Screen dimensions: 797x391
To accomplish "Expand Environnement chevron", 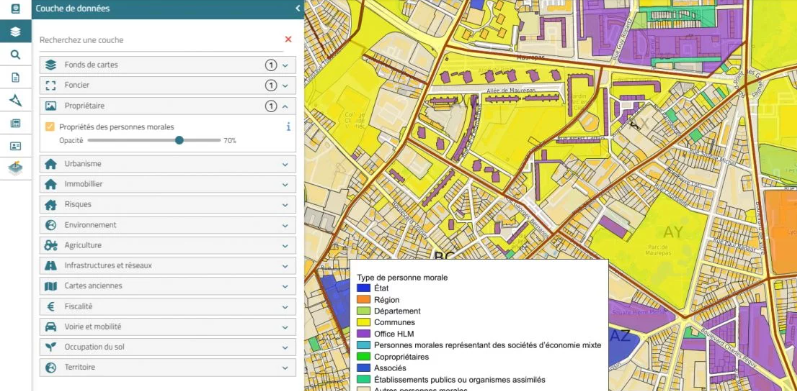I will pyautogui.click(x=285, y=225).
